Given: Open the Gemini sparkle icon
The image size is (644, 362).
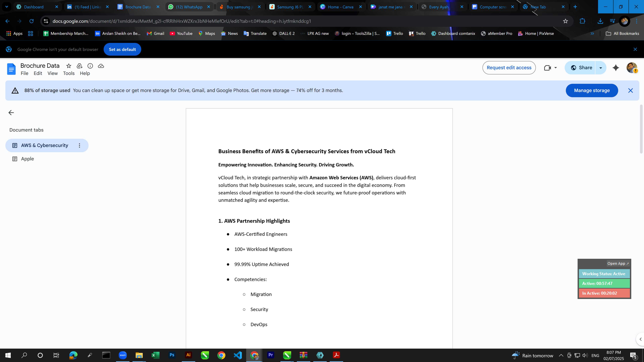Looking at the screenshot, I should (616, 68).
